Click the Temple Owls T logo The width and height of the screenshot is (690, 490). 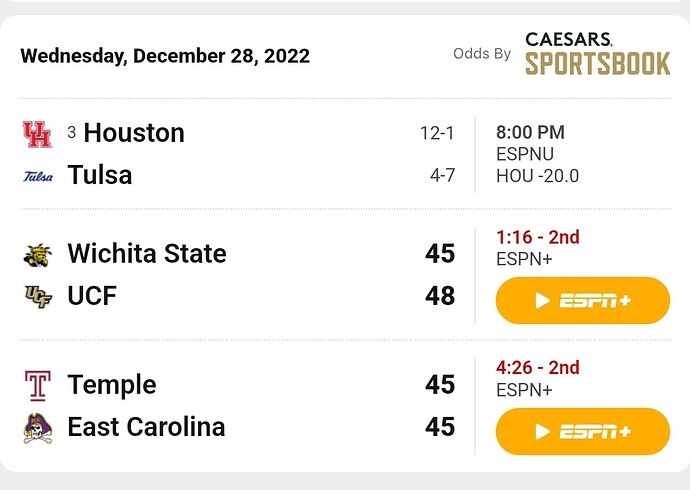[x=37, y=386]
